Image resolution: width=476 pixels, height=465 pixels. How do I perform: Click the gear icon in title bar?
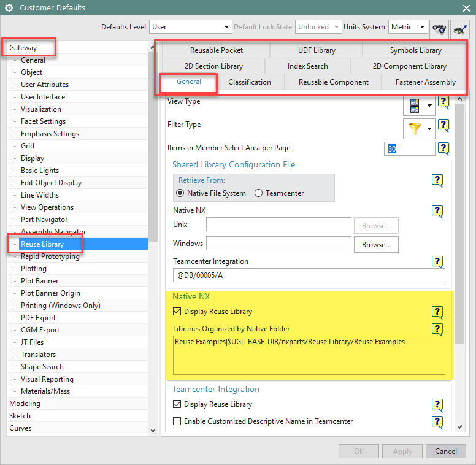pyautogui.click(x=9, y=7)
